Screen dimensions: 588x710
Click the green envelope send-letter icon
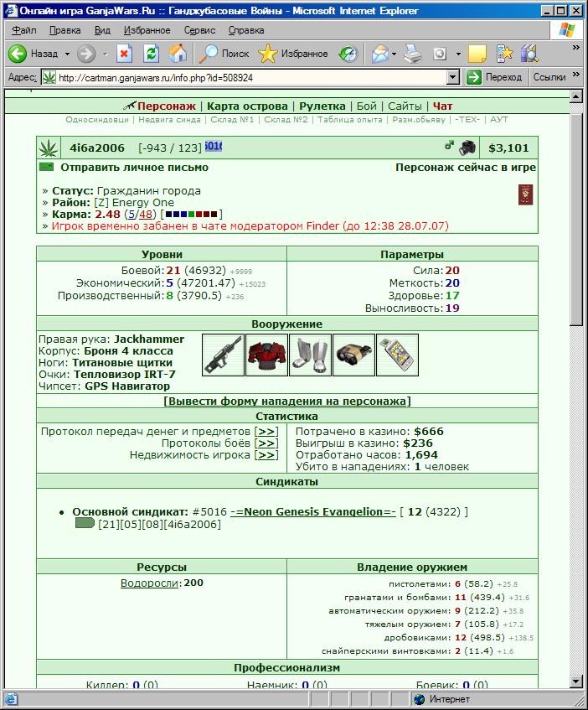(46, 167)
